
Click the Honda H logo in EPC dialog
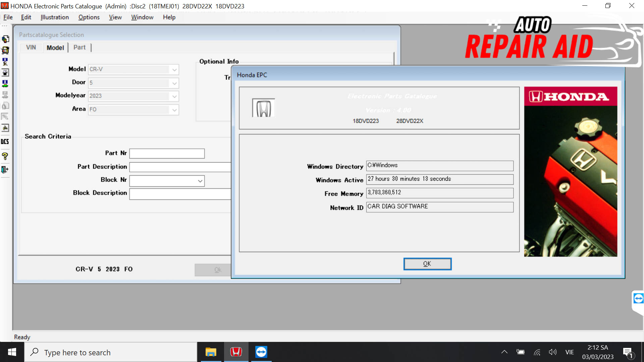(264, 108)
